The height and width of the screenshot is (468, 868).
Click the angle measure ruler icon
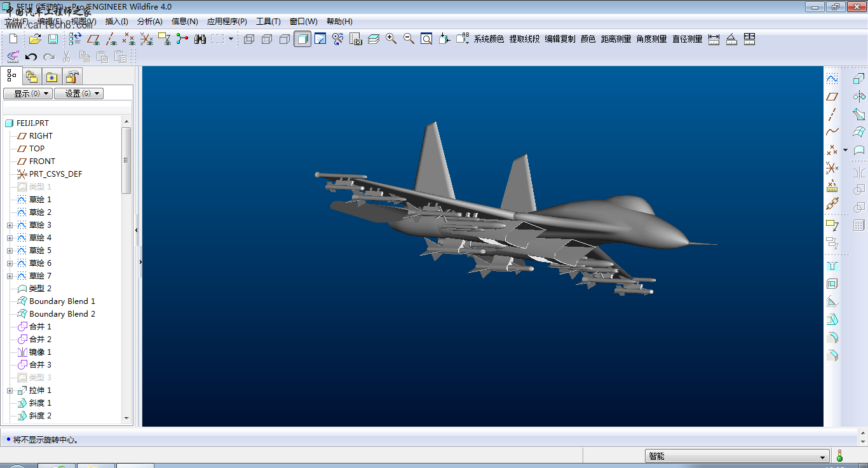tap(731, 39)
